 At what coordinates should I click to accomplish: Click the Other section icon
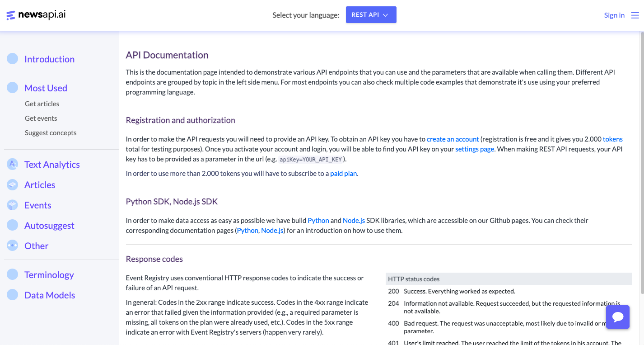pyautogui.click(x=13, y=246)
